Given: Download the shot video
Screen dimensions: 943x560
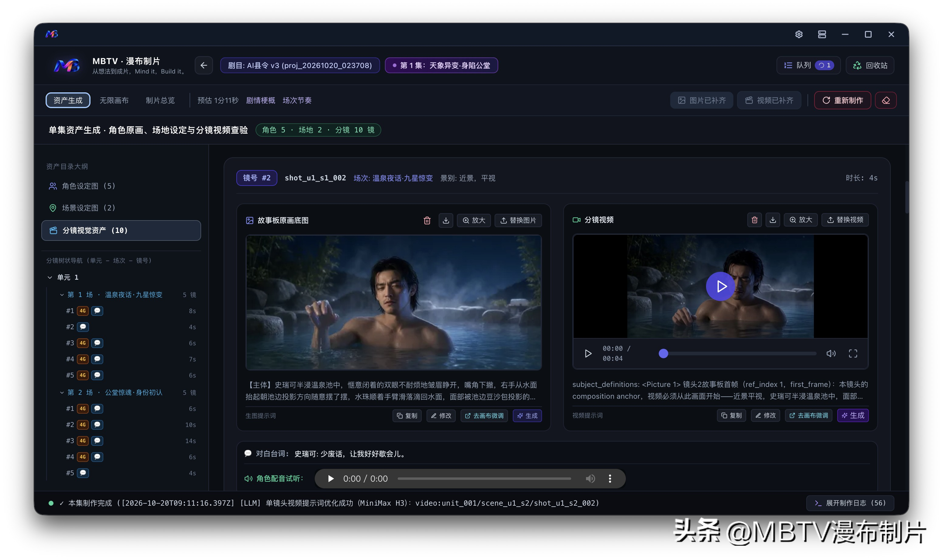Looking at the screenshot, I should click(x=773, y=220).
